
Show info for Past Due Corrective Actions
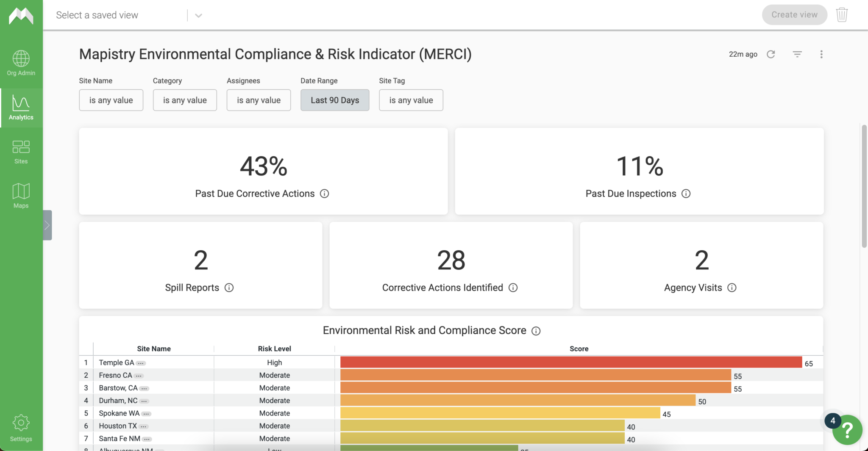(x=324, y=194)
